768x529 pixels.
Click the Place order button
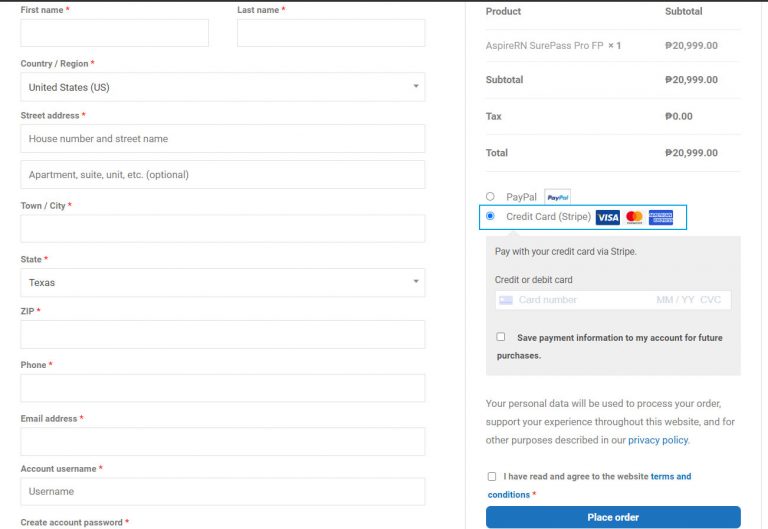click(x=613, y=517)
